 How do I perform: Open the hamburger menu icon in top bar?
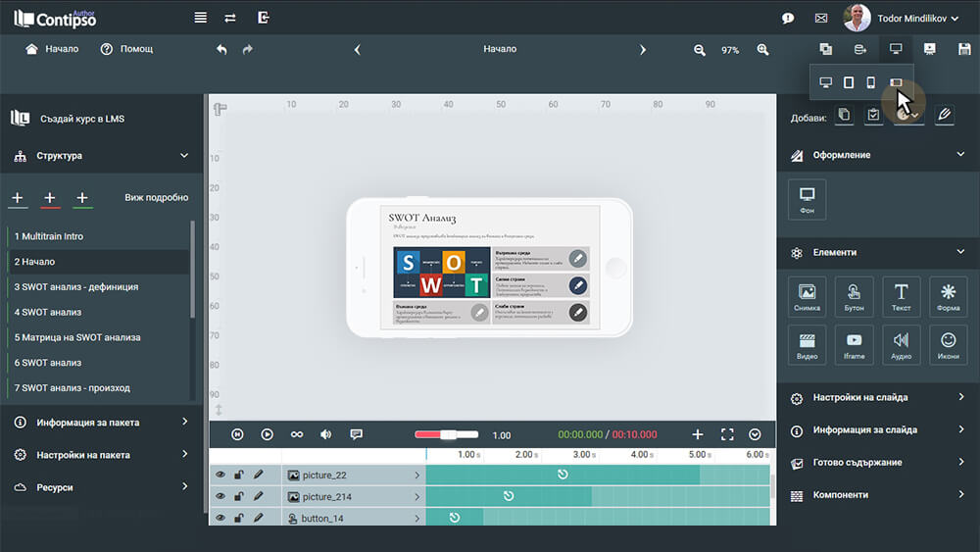tap(201, 18)
